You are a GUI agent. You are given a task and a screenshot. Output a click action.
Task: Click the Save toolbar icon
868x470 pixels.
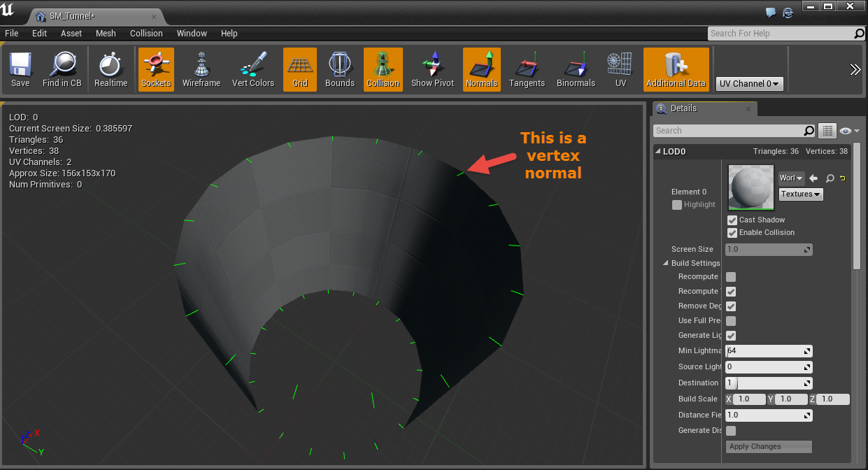[20, 70]
